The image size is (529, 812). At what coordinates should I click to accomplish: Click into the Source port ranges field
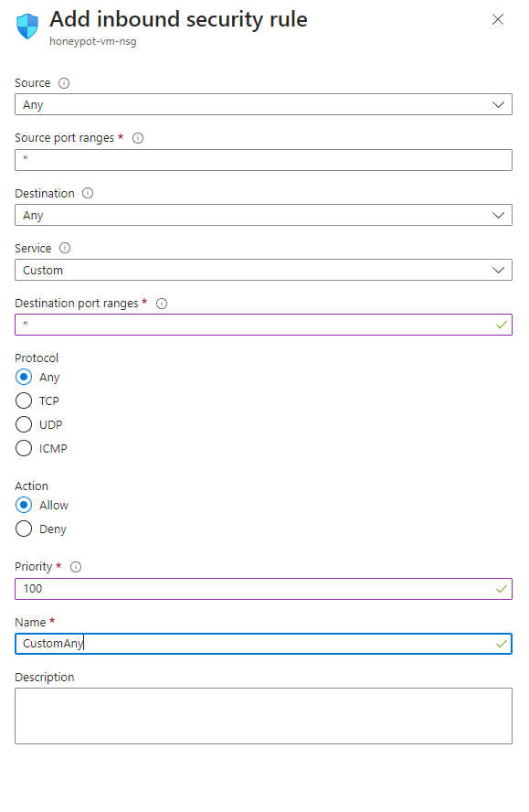pos(263,160)
